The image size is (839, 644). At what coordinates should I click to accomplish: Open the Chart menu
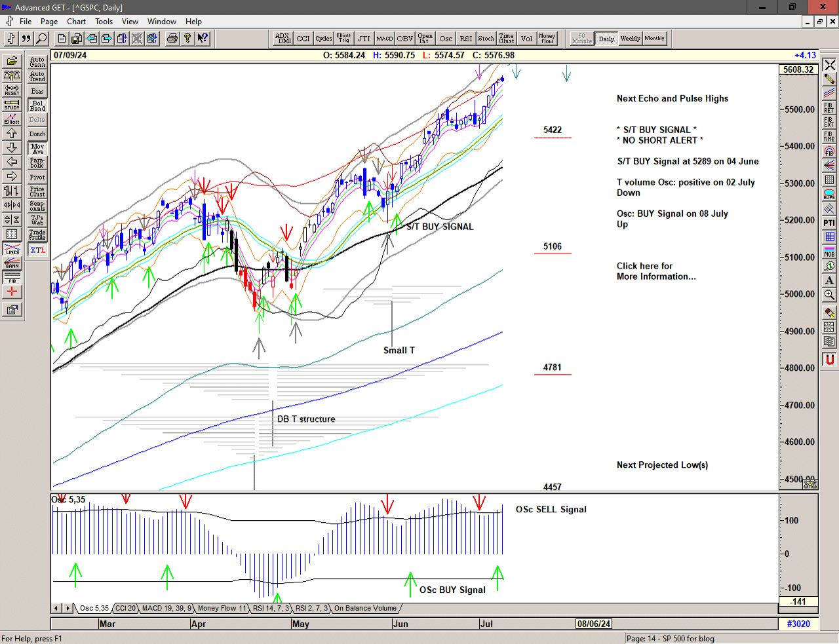tap(76, 22)
